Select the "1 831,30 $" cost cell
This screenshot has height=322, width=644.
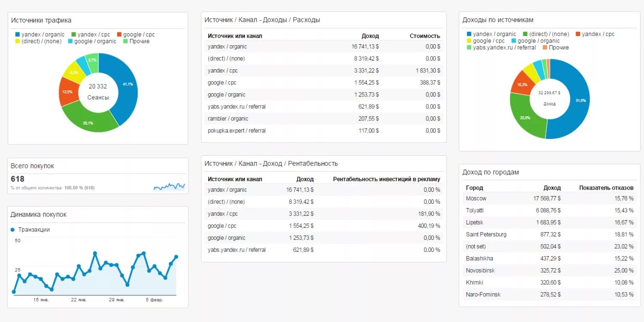(x=428, y=71)
